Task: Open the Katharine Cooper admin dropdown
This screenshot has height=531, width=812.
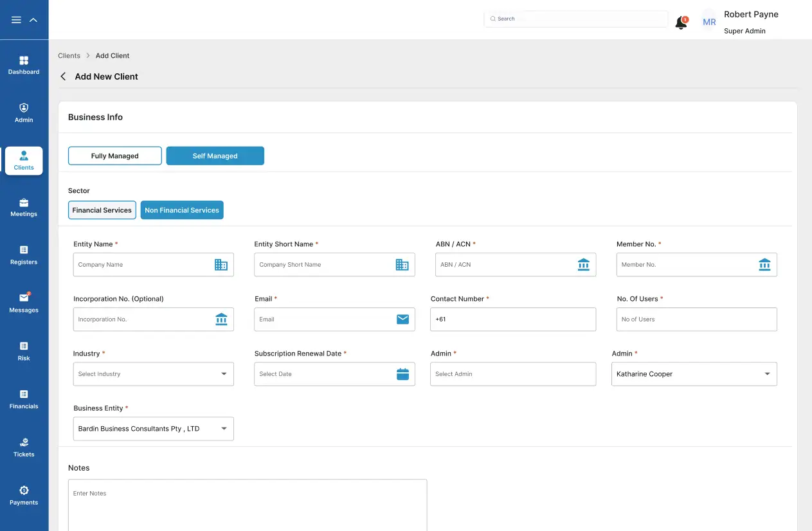Action: click(694, 374)
